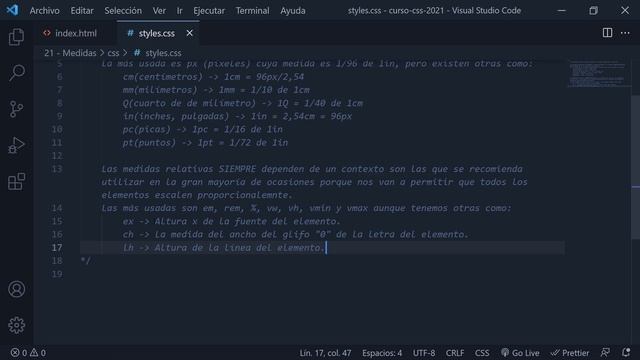Change the language mode CSS
This screenshot has height=360, width=640.
pos(482,353)
